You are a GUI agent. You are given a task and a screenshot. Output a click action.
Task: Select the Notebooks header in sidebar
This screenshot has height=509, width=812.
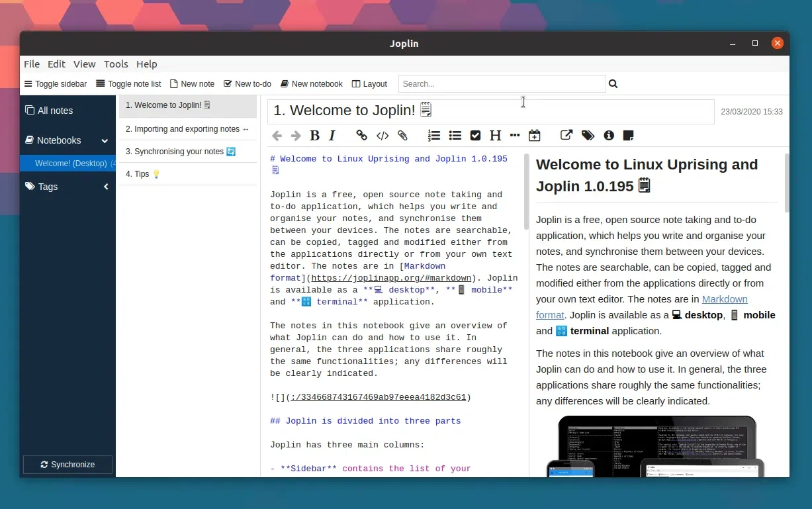[x=53, y=140]
